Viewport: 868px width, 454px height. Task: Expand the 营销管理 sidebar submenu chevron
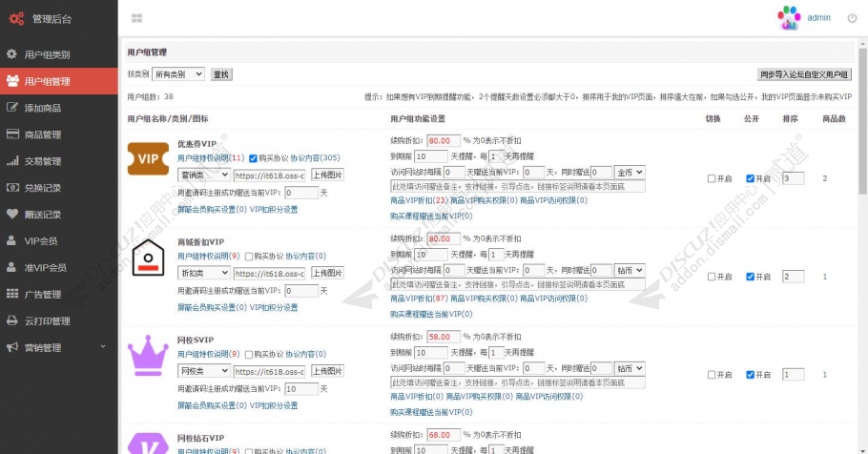[103, 347]
